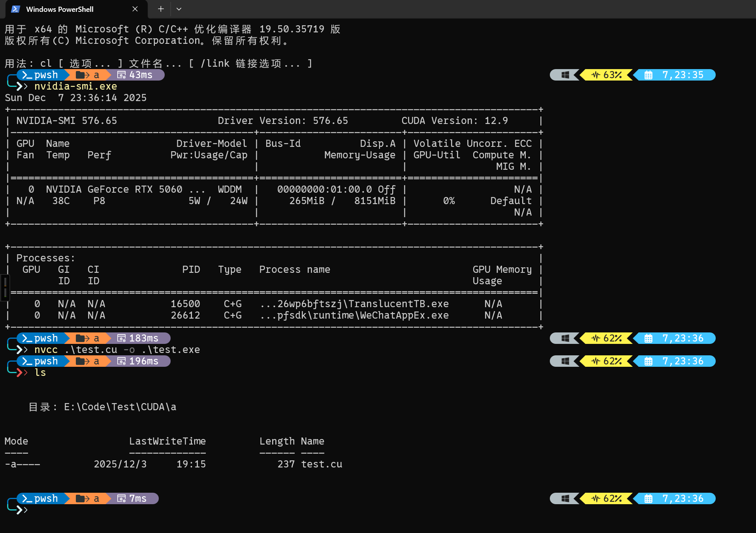Close the Windows PowerShell tab
The image size is (756, 533).
tap(135, 9)
